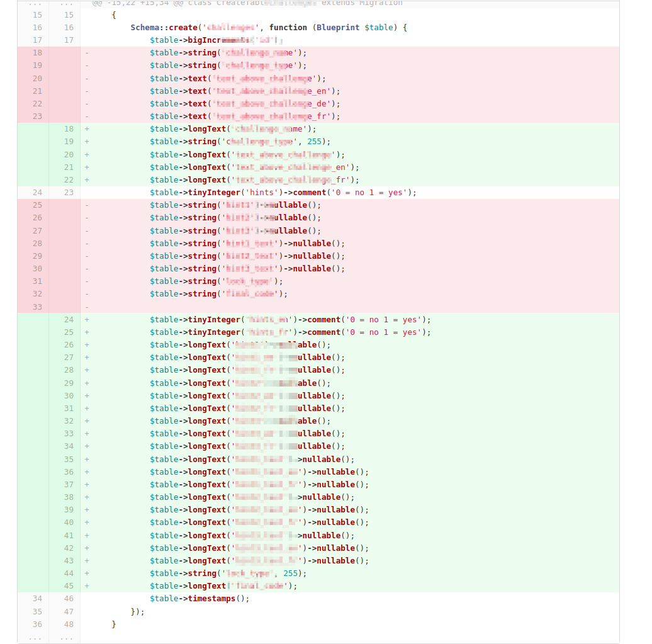
Task: Select removed line number 18
Action: [x=37, y=53]
